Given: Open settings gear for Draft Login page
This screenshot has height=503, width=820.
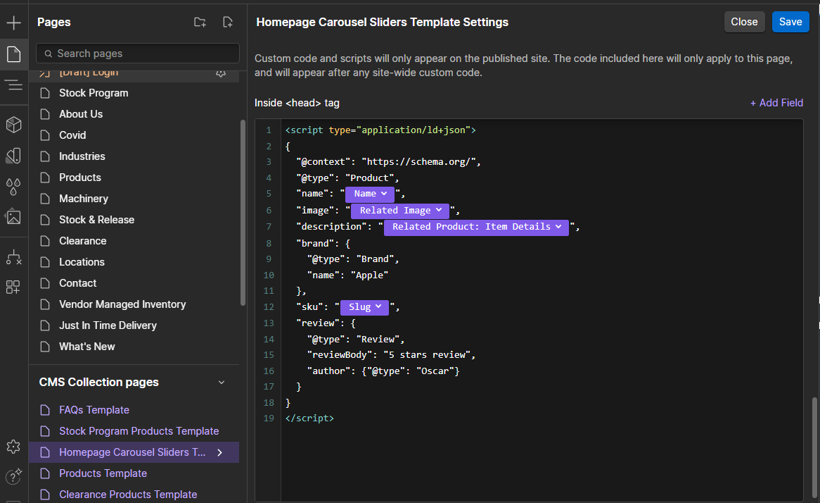Looking at the screenshot, I should [x=221, y=74].
